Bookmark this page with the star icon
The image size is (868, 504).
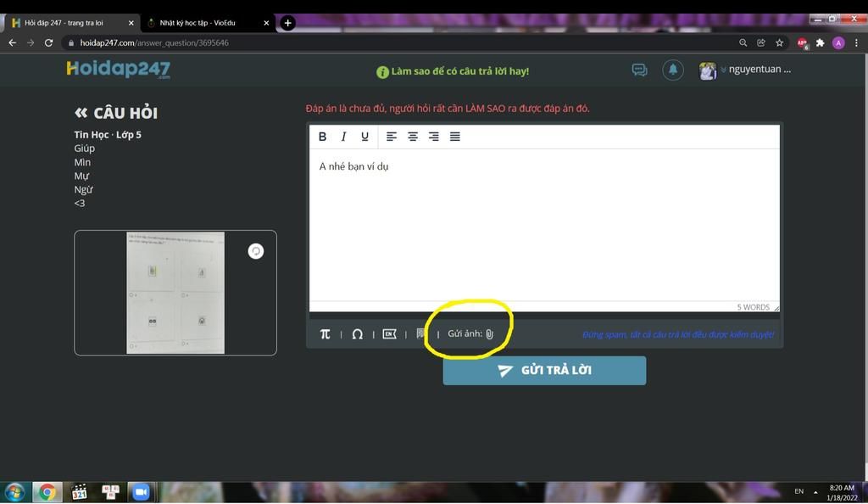point(780,42)
